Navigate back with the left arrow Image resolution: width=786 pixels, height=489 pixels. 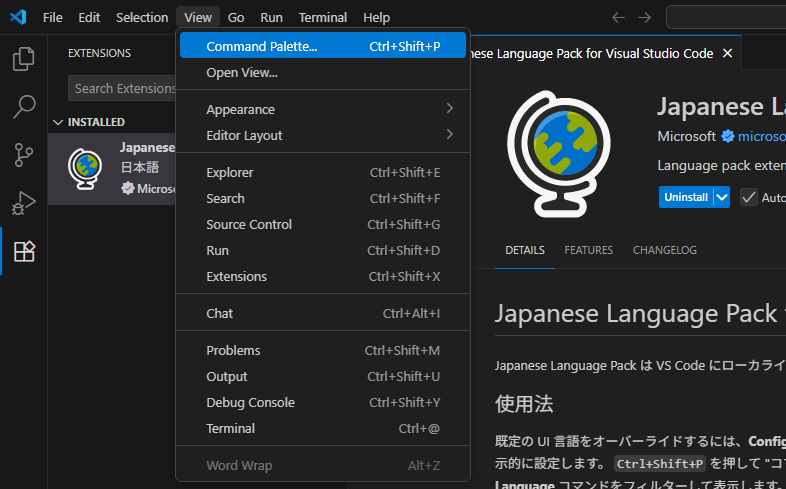click(618, 17)
